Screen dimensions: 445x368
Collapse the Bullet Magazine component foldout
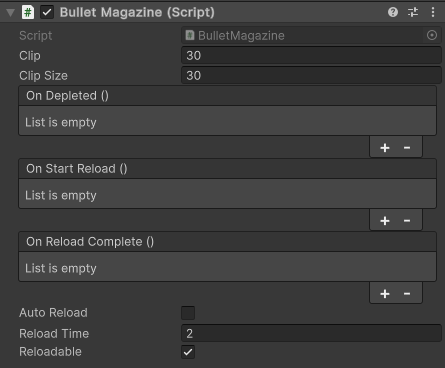[x=11, y=13]
